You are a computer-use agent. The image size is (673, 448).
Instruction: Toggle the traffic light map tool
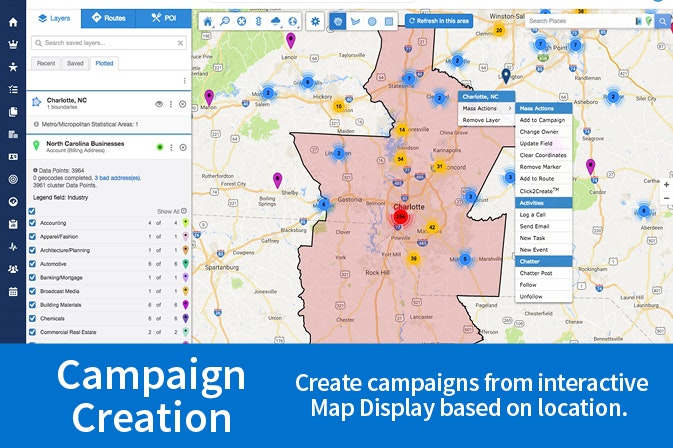(258, 21)
